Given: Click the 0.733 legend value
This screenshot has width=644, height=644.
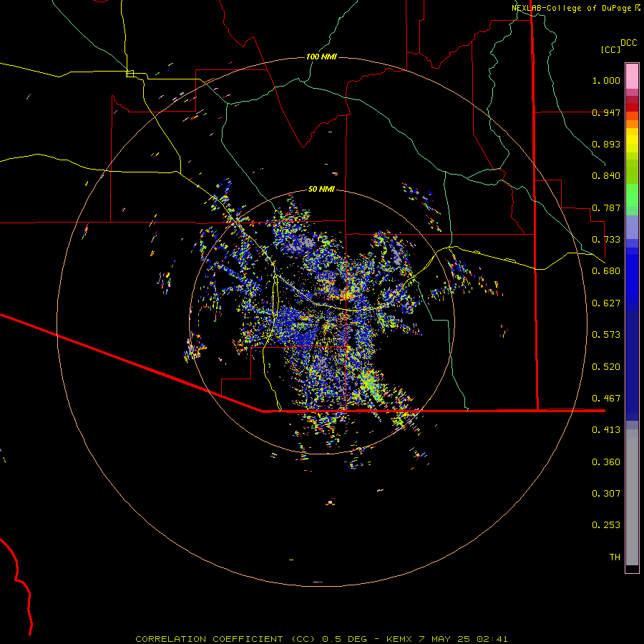Looking at the screenshot, I should coord(606,240).
